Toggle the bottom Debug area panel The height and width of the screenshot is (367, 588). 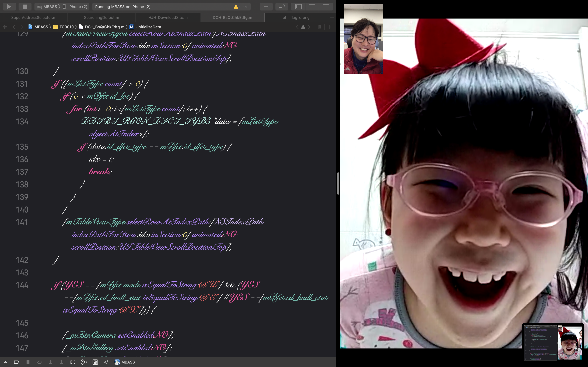coord(312,7)
